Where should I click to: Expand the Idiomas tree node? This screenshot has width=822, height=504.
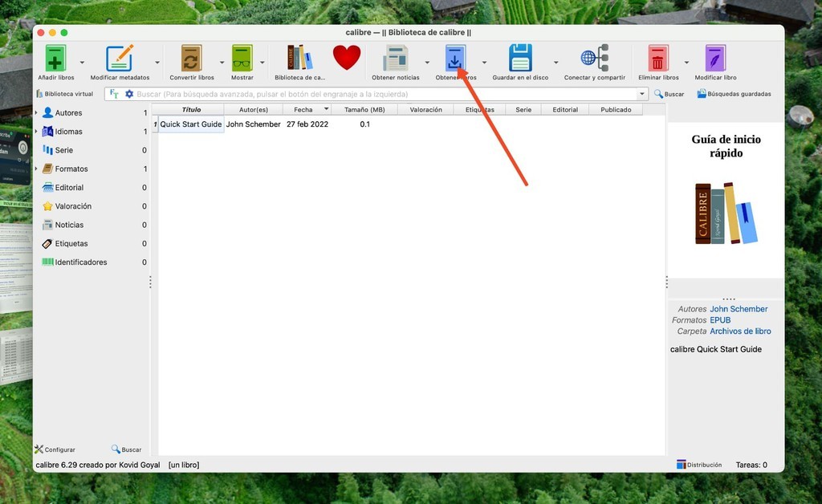[36, 132]
